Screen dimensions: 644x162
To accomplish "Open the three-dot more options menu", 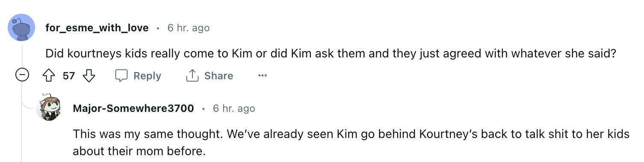I will coord(263,76).
